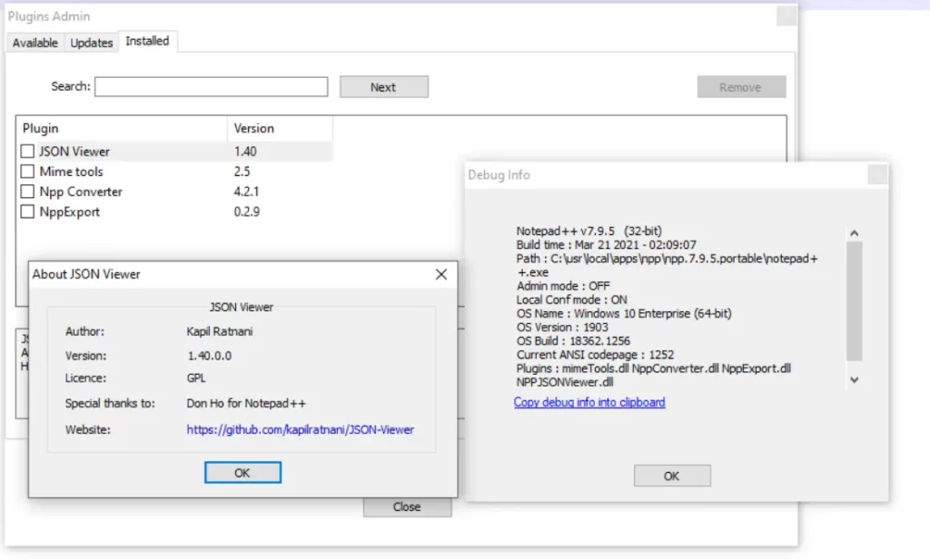Click the OS Version : 1903 line
The width and height of the screenshot is (930, 560).
click(562, 327)
